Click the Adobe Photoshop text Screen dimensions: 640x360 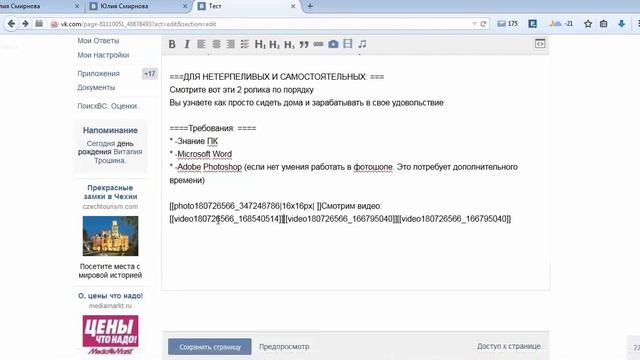click(209, 167)
